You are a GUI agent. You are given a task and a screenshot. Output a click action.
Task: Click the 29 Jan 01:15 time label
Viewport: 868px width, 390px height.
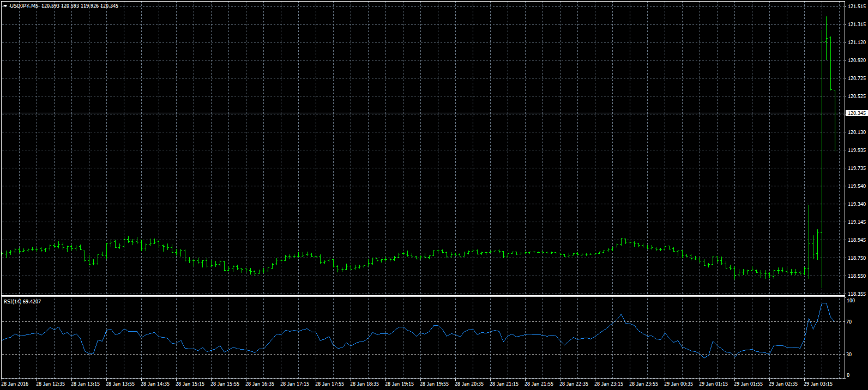click(x=714, y=384)
